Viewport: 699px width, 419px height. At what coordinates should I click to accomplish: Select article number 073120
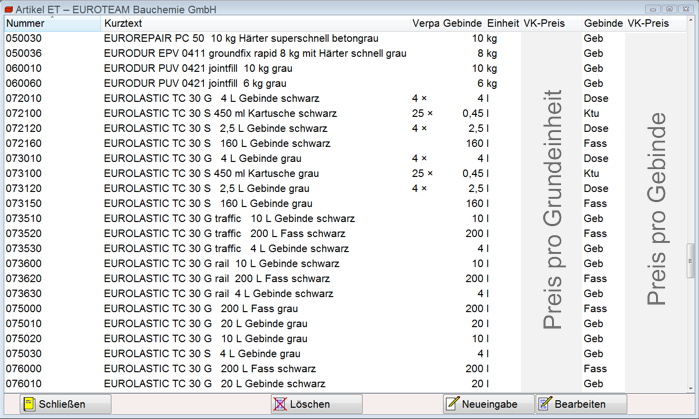click(24, 189)
